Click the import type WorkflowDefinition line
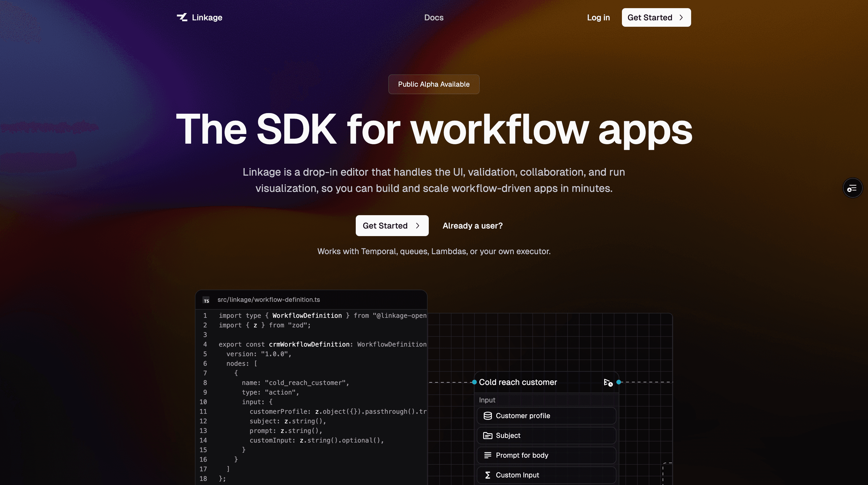 tap(323, 315)
